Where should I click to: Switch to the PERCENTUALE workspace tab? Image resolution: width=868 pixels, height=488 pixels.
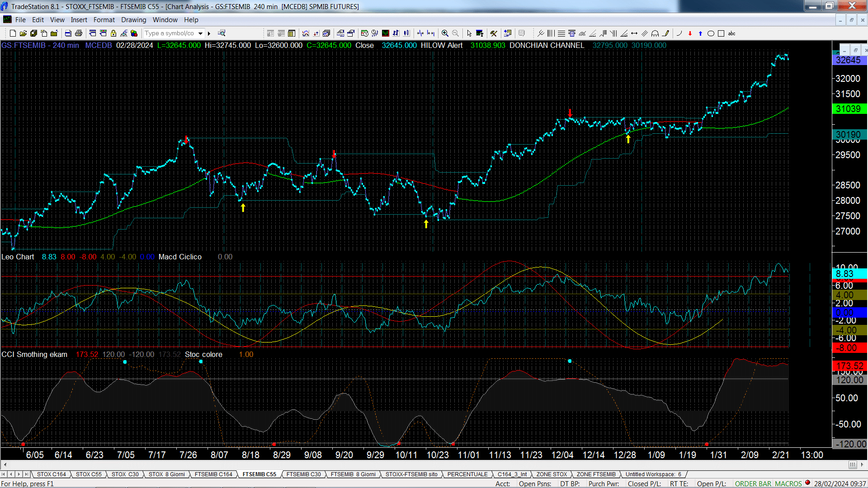[467, 474]
